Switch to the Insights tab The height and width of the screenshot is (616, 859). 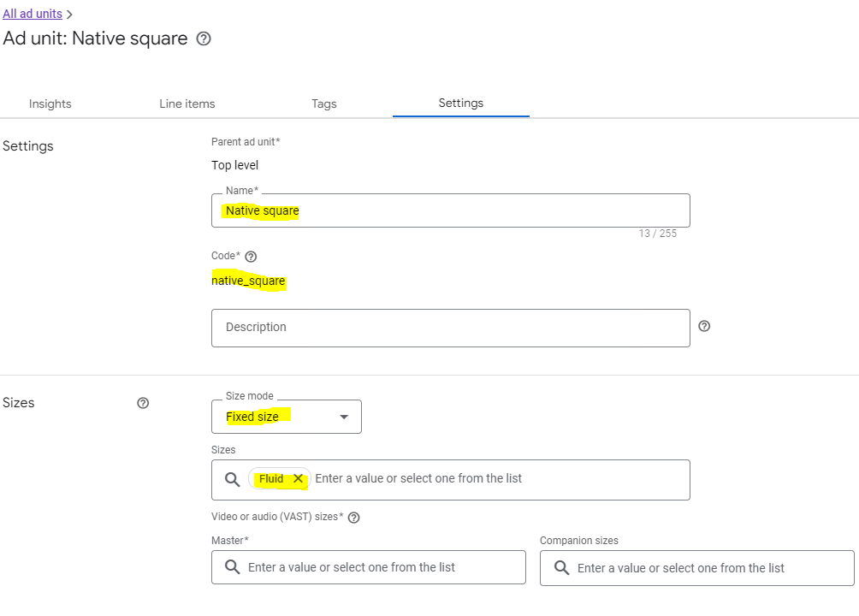pyautogui.click(x=50, y=104)
